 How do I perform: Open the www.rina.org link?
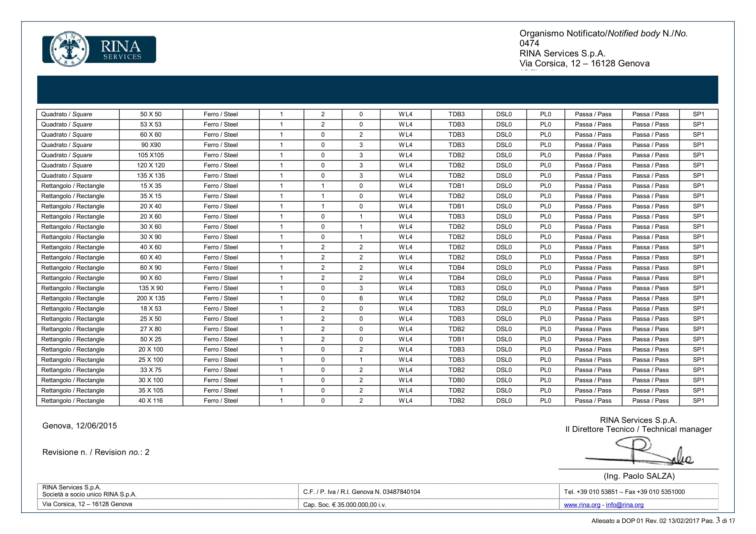pos(582,505)
